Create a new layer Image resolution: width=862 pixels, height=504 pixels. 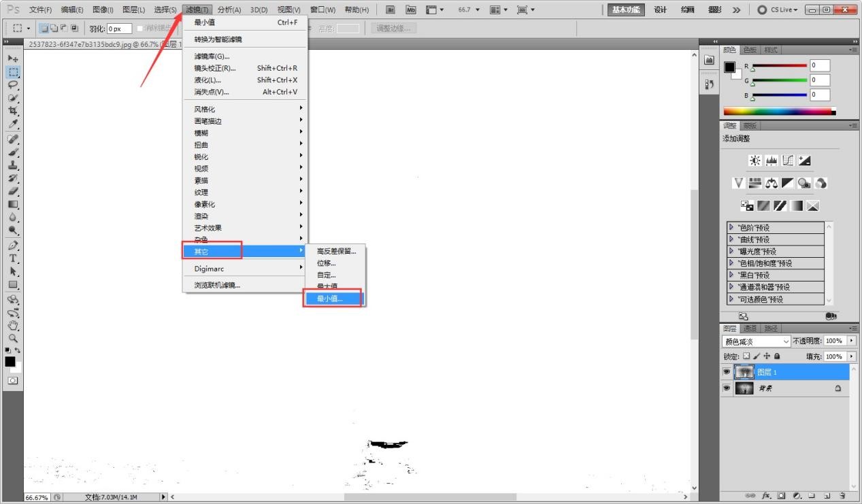point(827,496)
